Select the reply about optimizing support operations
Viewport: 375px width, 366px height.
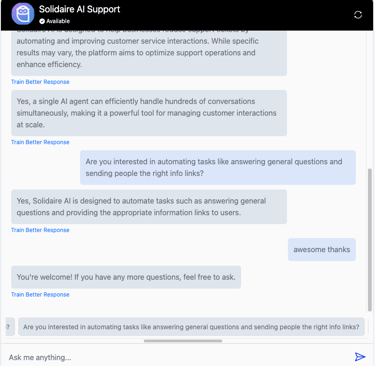[x=149, y=53]
